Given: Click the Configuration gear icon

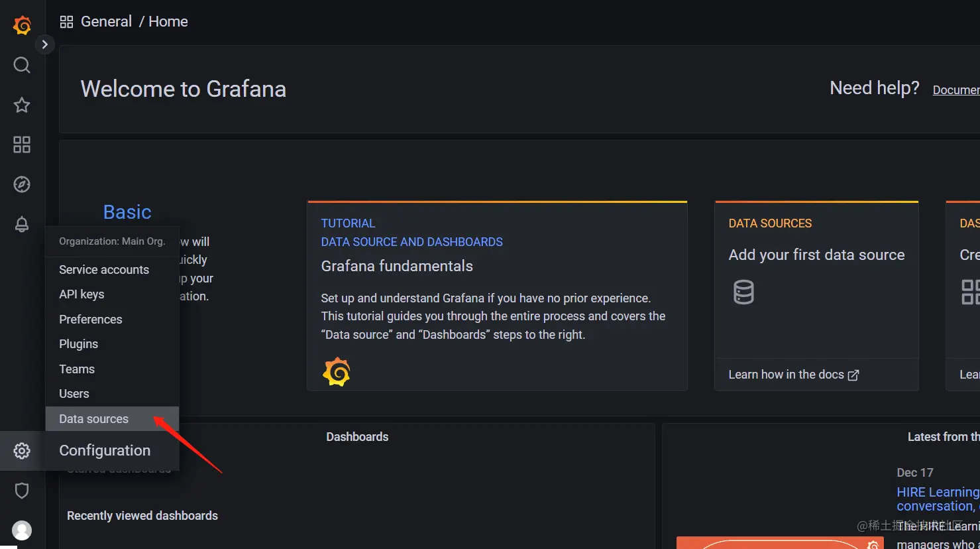Looking at the screenshot, I should 22,451.
